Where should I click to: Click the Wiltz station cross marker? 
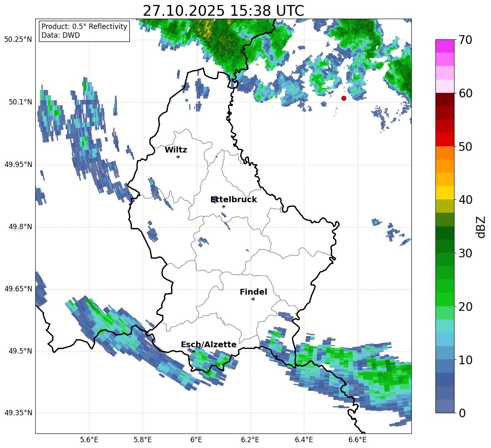coord(178,157)
